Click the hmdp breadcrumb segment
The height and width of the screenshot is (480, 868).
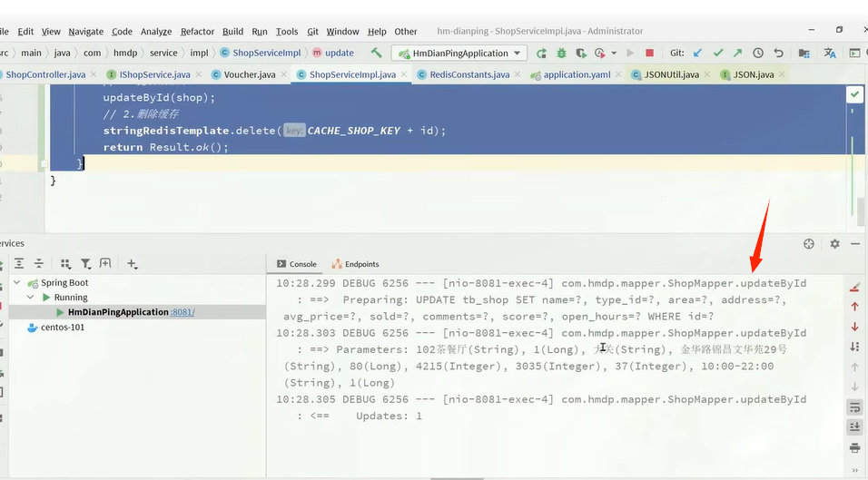tap(125, 53)
